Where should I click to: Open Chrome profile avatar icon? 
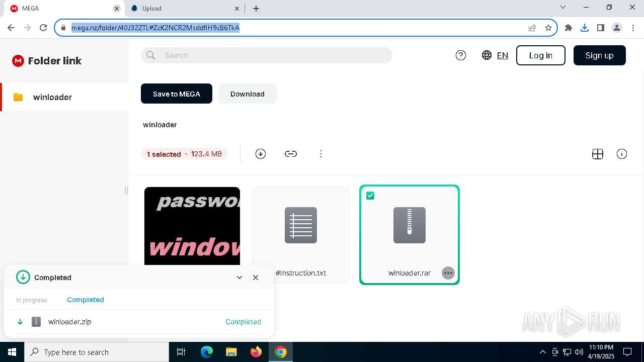[617, 28]
